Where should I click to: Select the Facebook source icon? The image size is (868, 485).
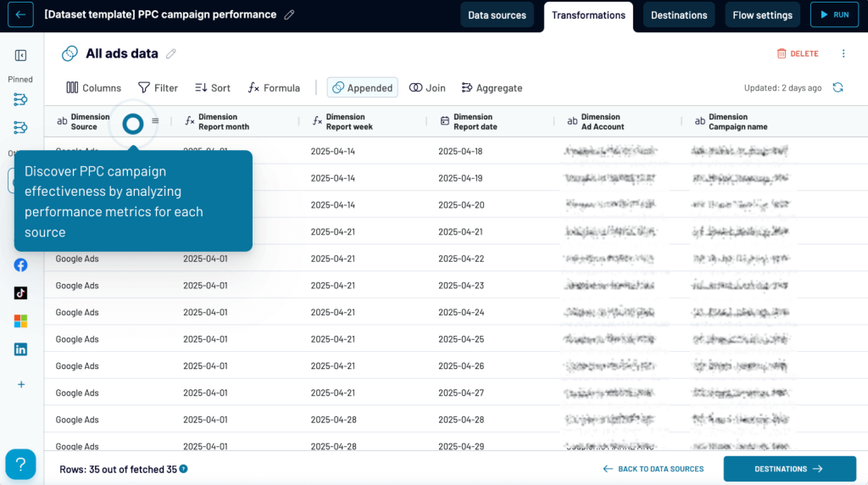click(20, 265)
